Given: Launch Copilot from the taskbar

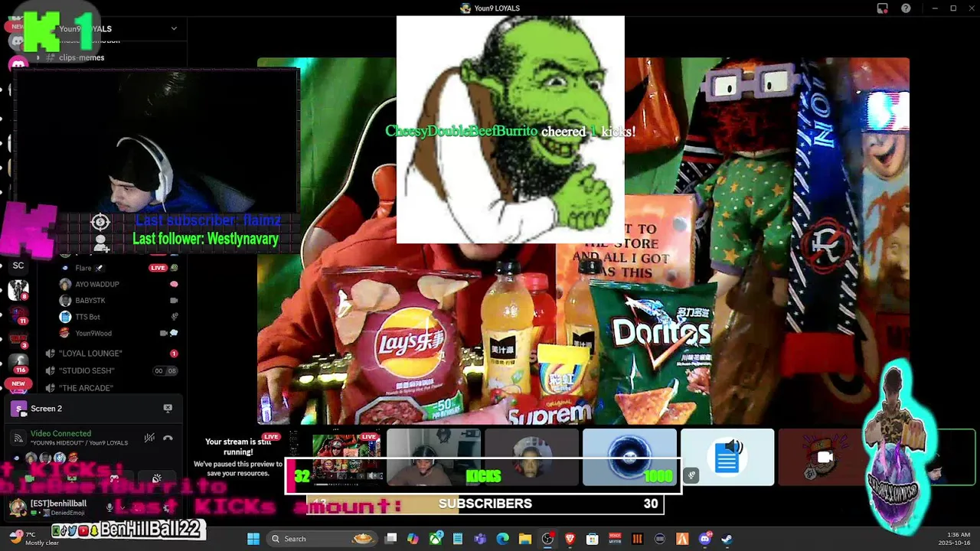Looking at the screenshot, I should point(413,539).
